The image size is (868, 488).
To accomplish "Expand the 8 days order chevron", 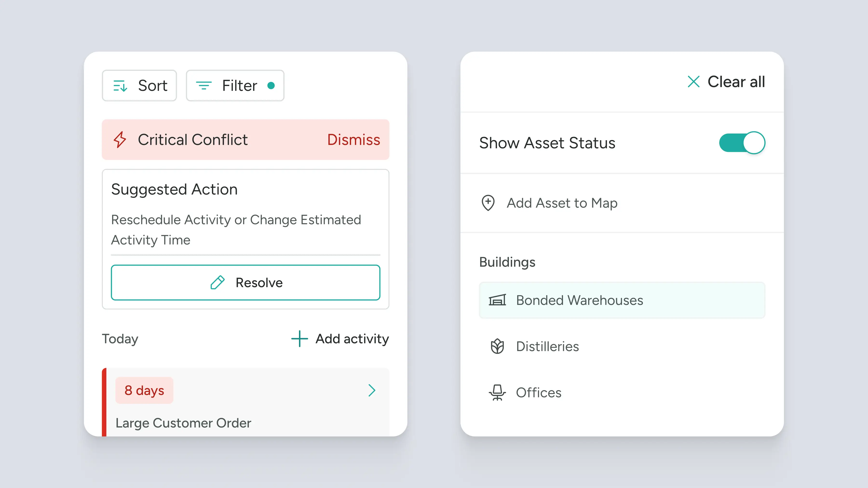I will click(372, 390).
